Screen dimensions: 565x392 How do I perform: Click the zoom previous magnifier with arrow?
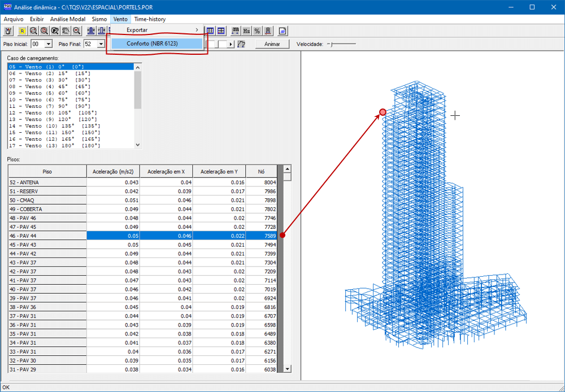coord(55,31)
